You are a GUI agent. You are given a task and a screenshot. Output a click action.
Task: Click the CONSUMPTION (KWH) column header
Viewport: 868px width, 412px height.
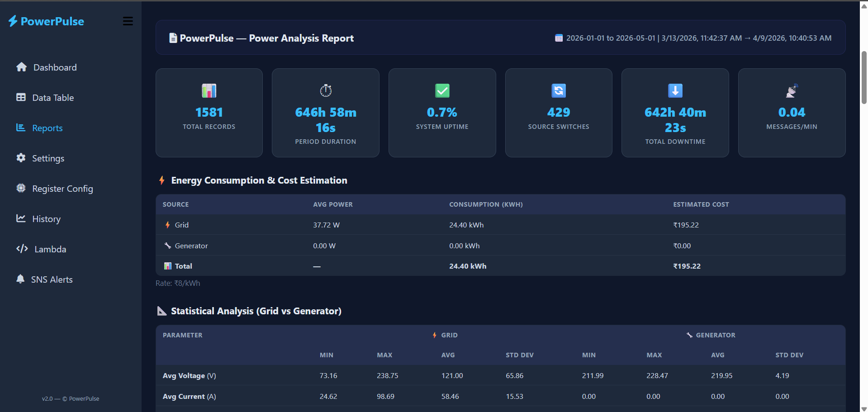point(486,204)
